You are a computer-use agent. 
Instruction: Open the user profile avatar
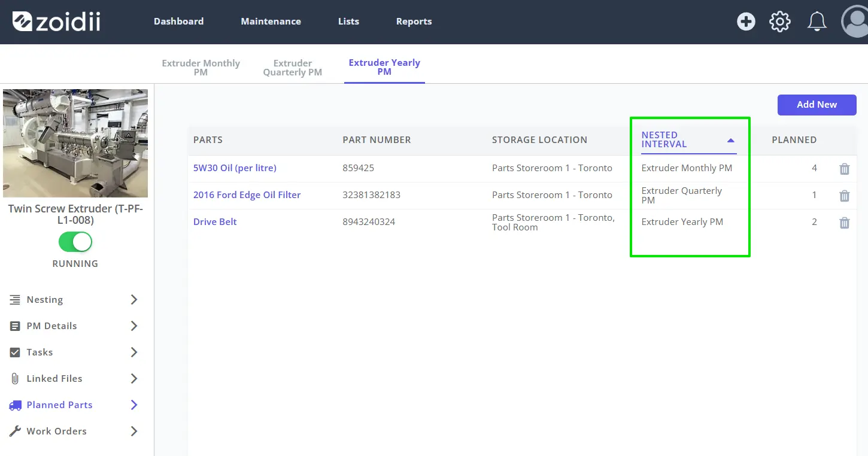click(x=855, y=22)
